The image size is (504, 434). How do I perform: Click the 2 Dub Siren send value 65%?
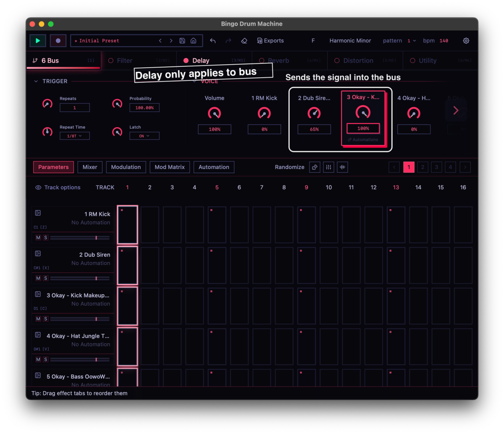[x=314, y=129]
